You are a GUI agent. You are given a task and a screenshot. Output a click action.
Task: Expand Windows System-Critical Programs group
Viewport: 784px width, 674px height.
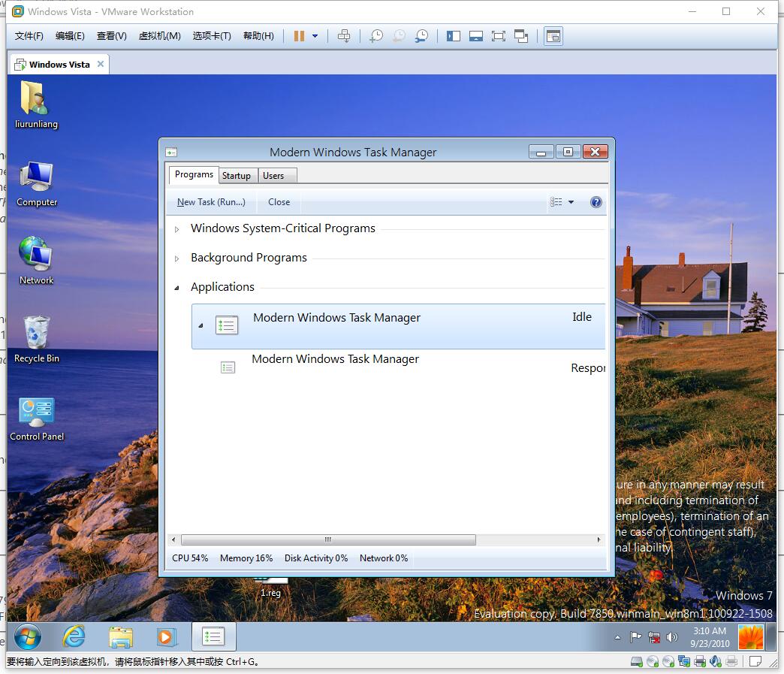point(176,229)
